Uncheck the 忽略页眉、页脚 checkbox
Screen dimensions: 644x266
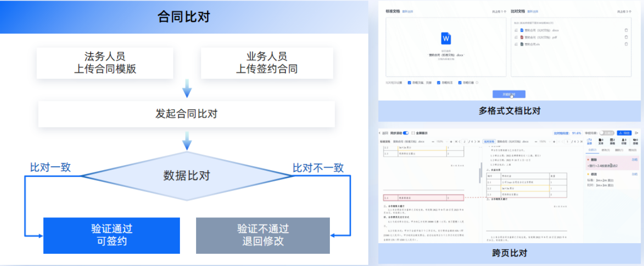(x=409, y=83)
